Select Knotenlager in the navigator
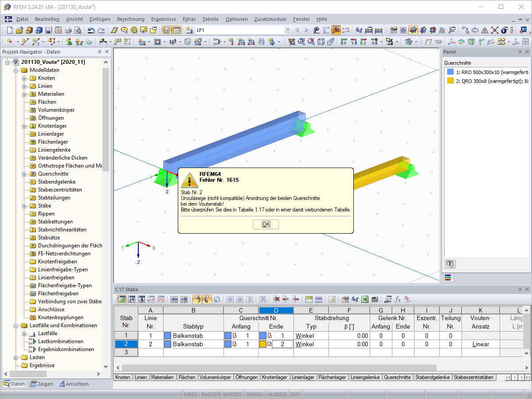The image size is (532, 399). click(x=52, y=126)
